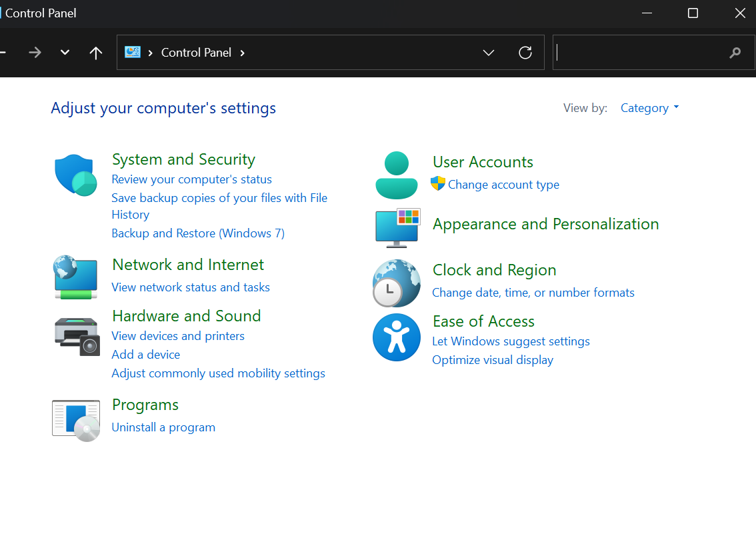The height and width of the screenshot is (550, 756).
Task: Expand chevron after Control Panel in breadcrumb
Action: (243, 53)
